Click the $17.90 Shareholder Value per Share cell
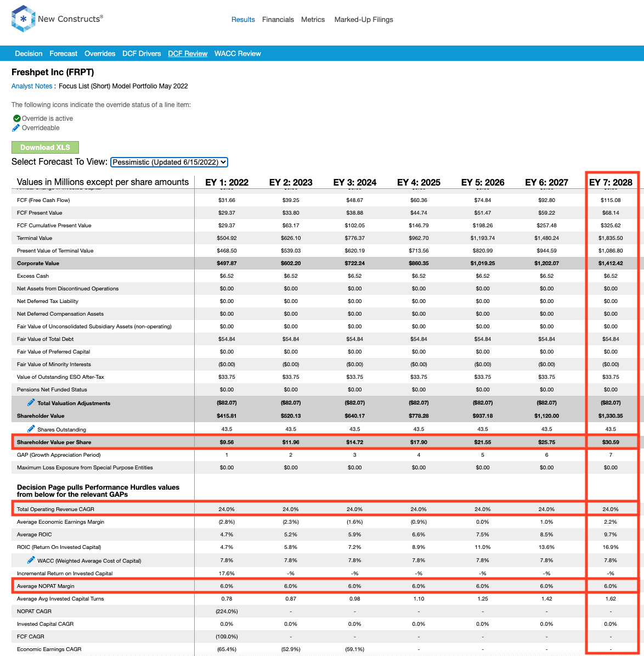The height and width of the screenshot is (656, 644). tap(419, 442)
